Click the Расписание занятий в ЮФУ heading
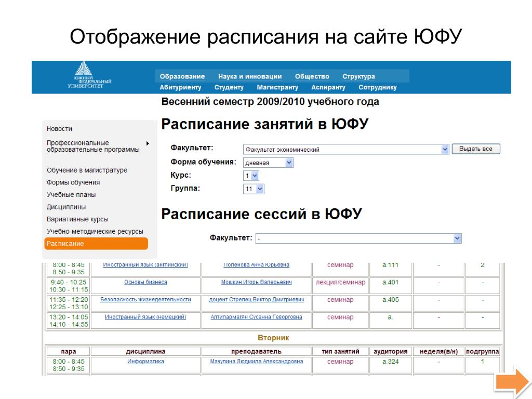The image size is (532, 399). (x=264, y=124)
